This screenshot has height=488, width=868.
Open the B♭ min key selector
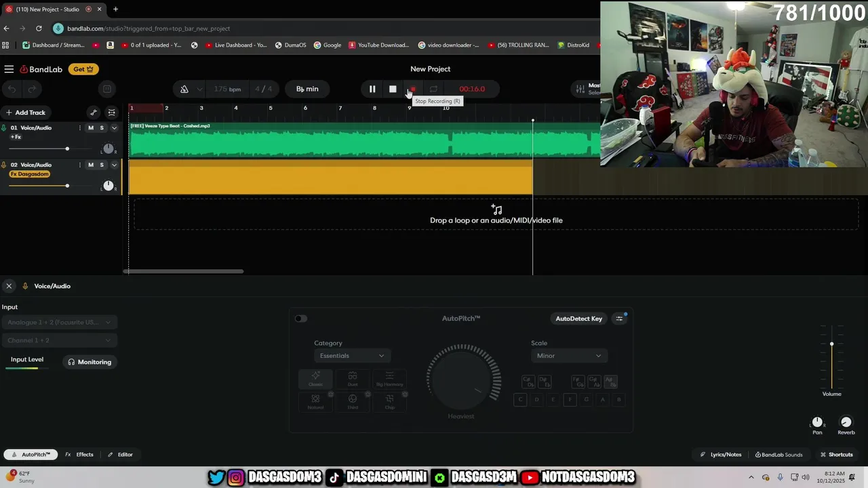coord(307,89)
